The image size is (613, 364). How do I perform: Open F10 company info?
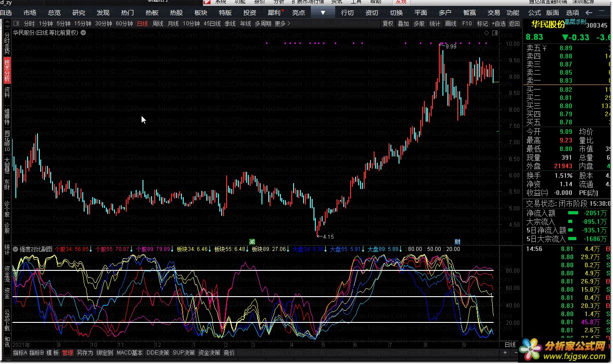click(x=467, y=24)
